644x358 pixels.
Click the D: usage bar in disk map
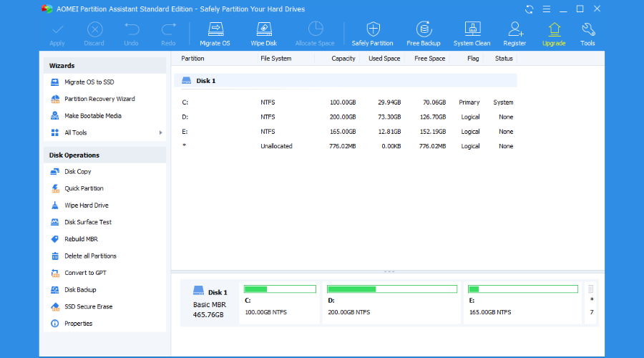(x=392, y=289)
